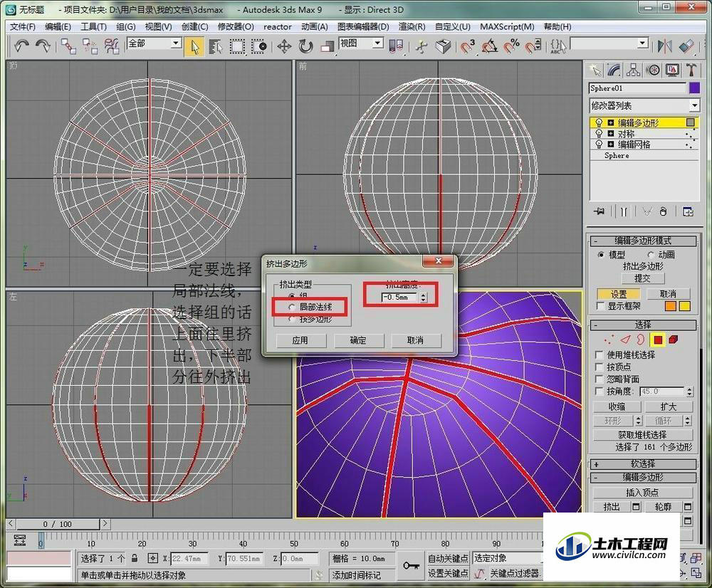
Task: Expand the 软选择 rollout
Action: tap(643, 464)
